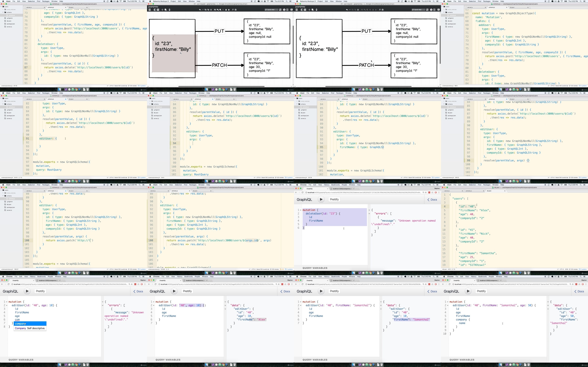Toggle grid thumbnails view in Balsamiq with pink selection
The image size is (588, 367).
tap(158, 10)
